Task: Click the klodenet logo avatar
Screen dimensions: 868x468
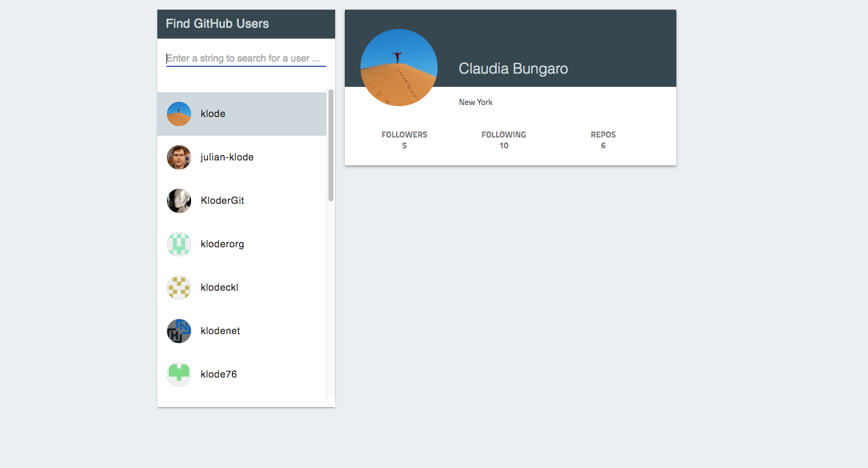Action: [179, 331]
